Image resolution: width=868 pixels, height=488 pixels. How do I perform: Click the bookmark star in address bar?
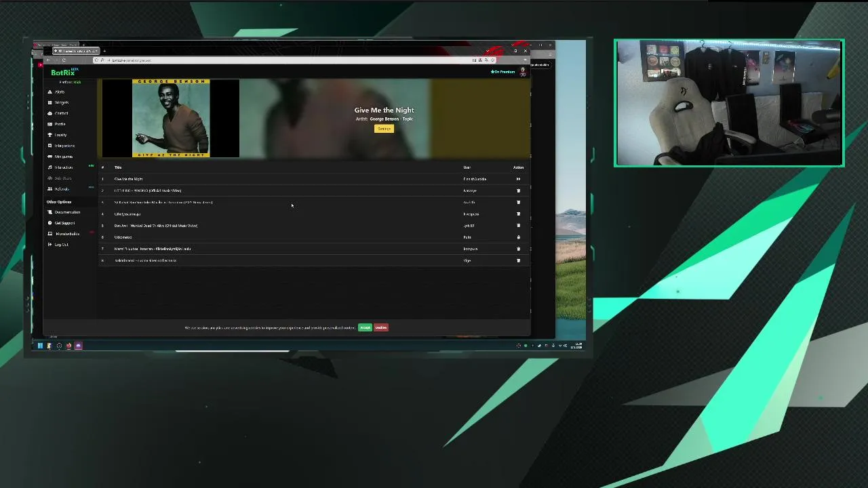(x=493, y=60)
